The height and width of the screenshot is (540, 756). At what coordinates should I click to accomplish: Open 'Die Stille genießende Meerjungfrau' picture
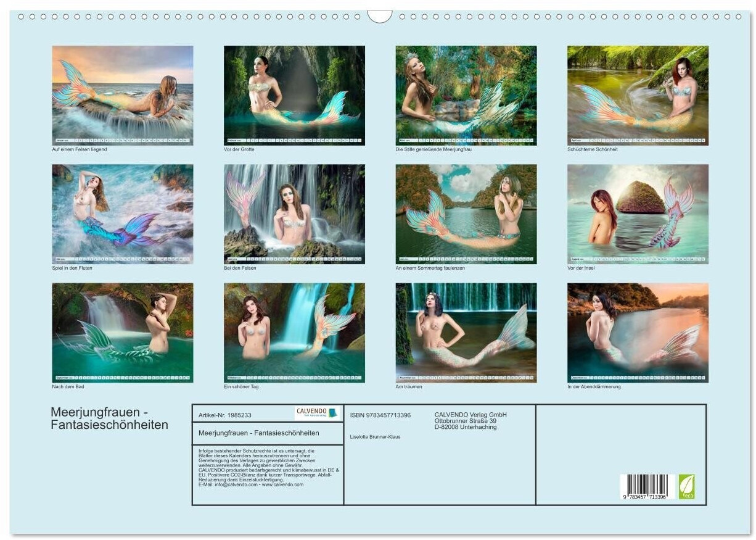pyautogui.click(x=466, y=95)
